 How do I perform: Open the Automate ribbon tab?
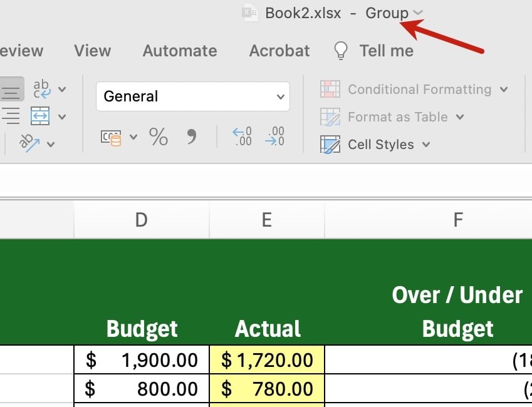click(x=180, y=51)
